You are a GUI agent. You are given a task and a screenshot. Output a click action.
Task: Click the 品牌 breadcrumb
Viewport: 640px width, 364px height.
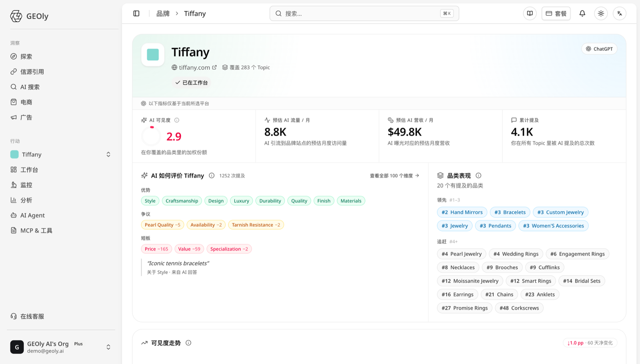[163, 14]
